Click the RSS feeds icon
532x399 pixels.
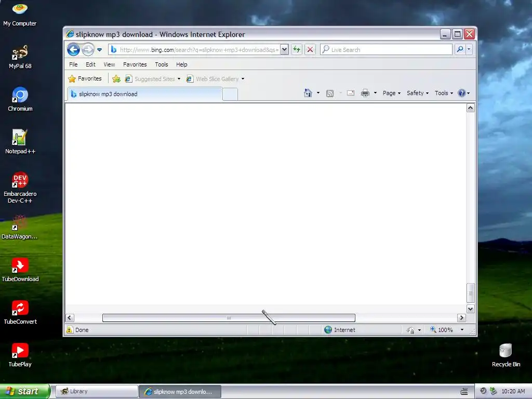pos(330,94)
